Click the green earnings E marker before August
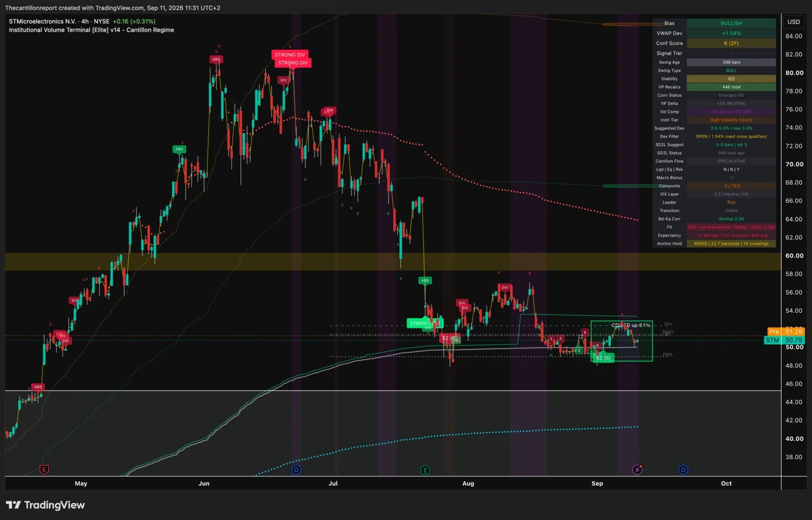812x520 pixels. click(x=425, y=470)
